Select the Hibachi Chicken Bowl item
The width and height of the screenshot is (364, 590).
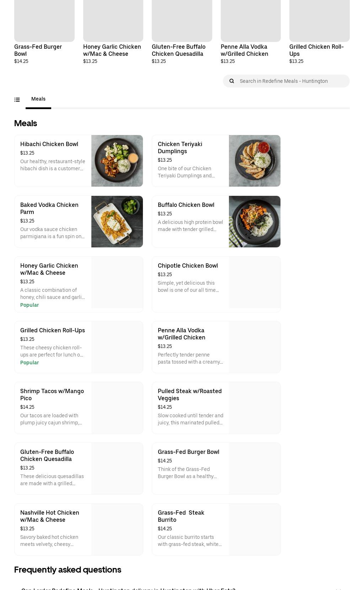coord(53,156)
